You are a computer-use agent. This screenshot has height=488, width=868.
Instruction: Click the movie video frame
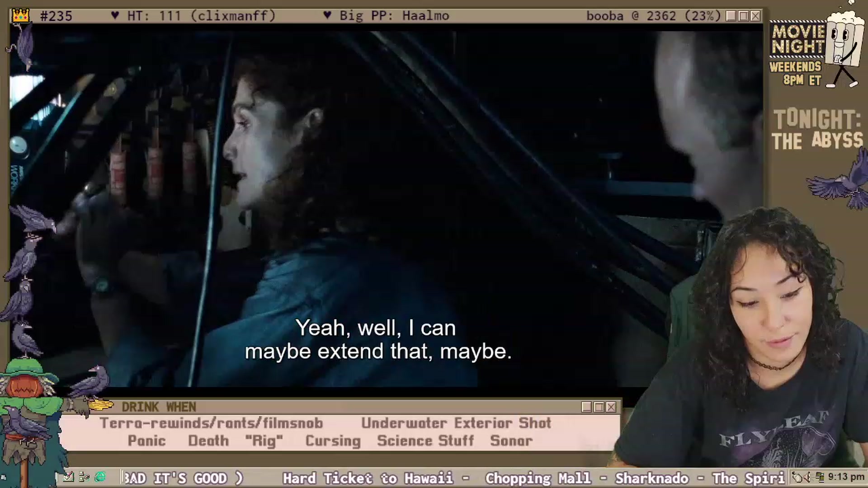[x=387, y=209]
